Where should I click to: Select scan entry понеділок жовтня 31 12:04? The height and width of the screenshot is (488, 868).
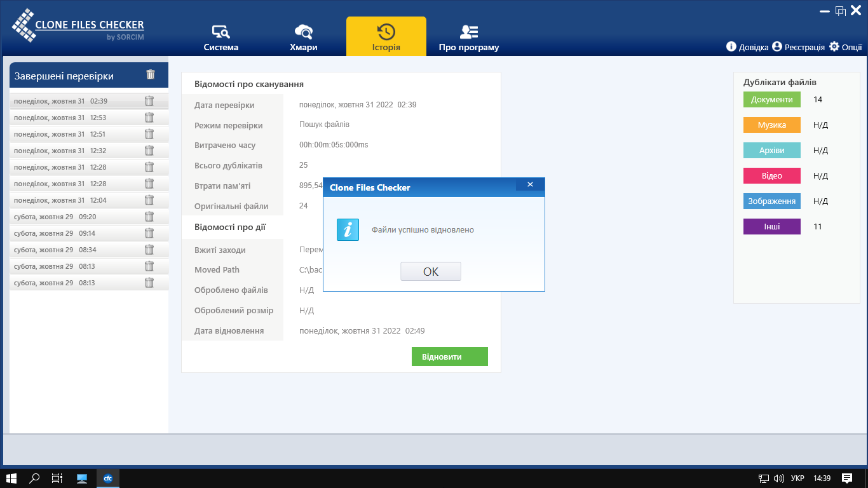pyautogui.click(x=89, y=200)
